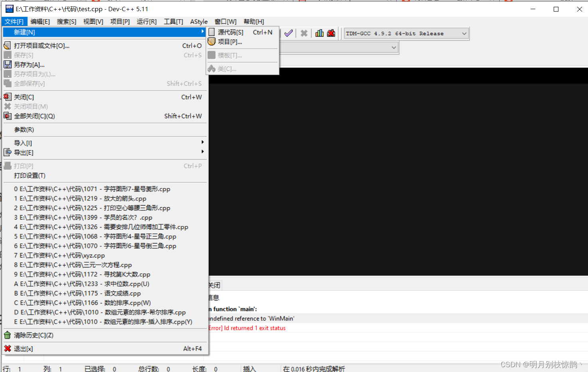The image size is (588, 372).
Task: Open the 视图[V] menu
Action: point(93,22)
